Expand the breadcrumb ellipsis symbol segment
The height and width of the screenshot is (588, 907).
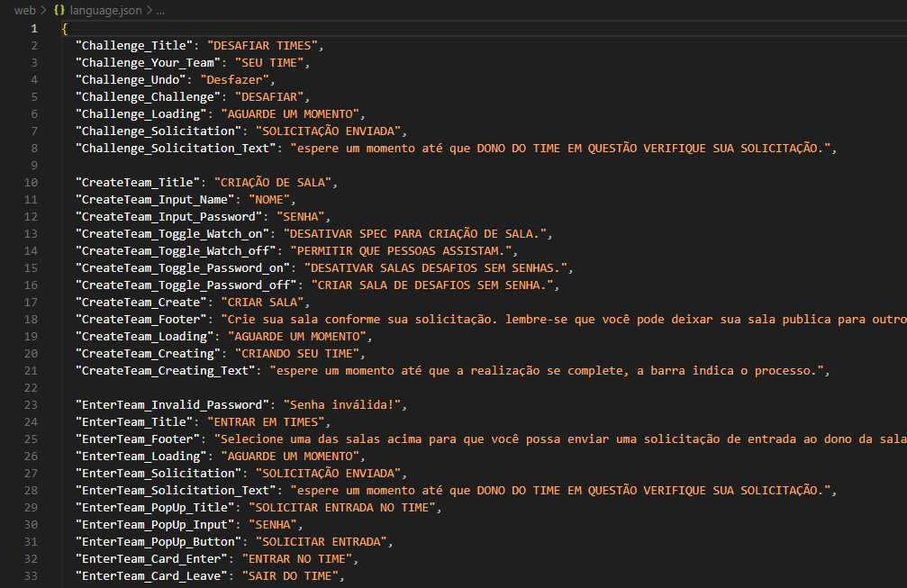tap(159, 10)
